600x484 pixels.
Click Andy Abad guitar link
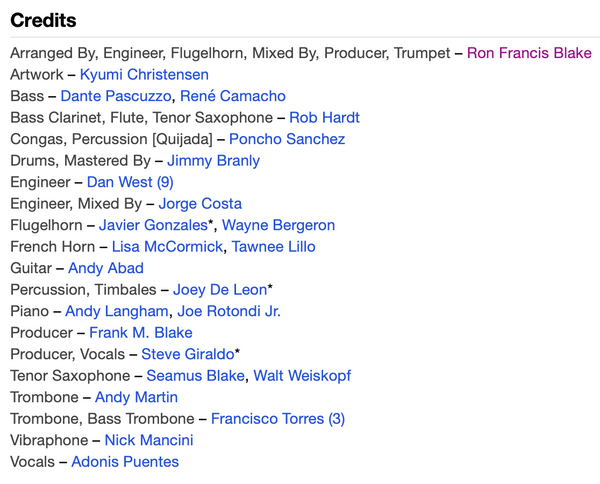click(x=105, y=268)
